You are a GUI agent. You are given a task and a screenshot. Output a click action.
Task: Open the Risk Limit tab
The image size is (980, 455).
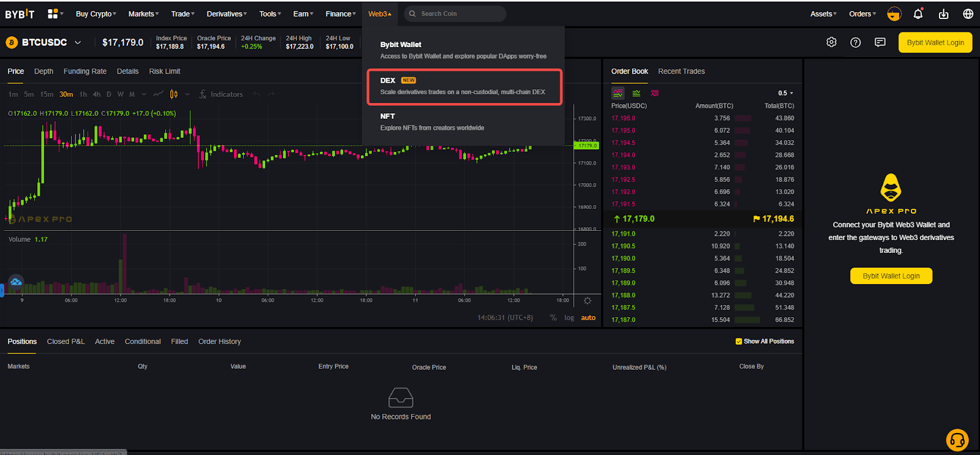[164, 71]
